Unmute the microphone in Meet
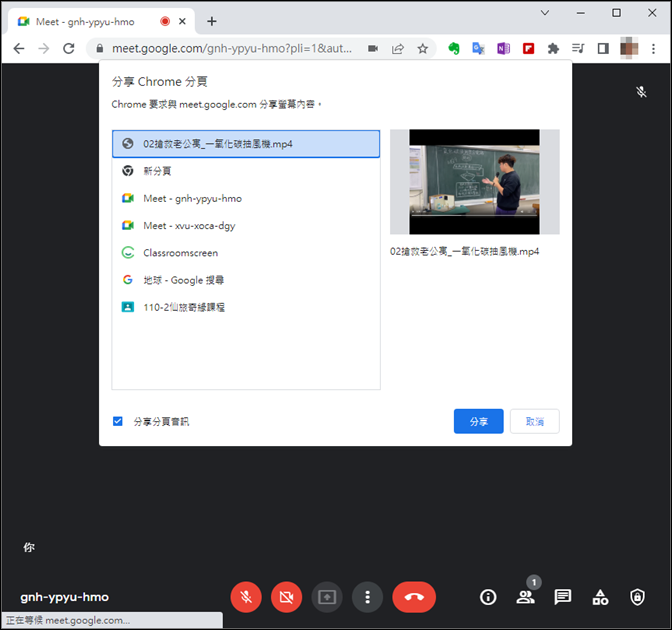Viewport: 672px width, 630px height. coord(246,597)
